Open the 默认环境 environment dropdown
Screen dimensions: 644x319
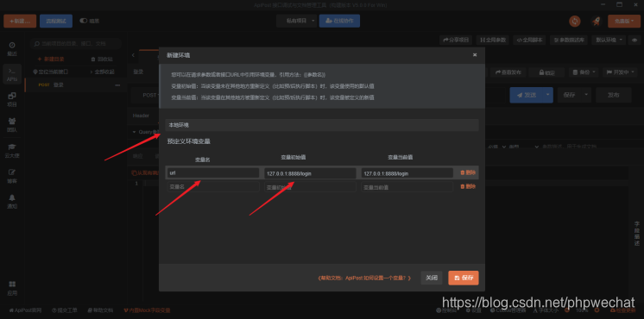tap(609, 40)
